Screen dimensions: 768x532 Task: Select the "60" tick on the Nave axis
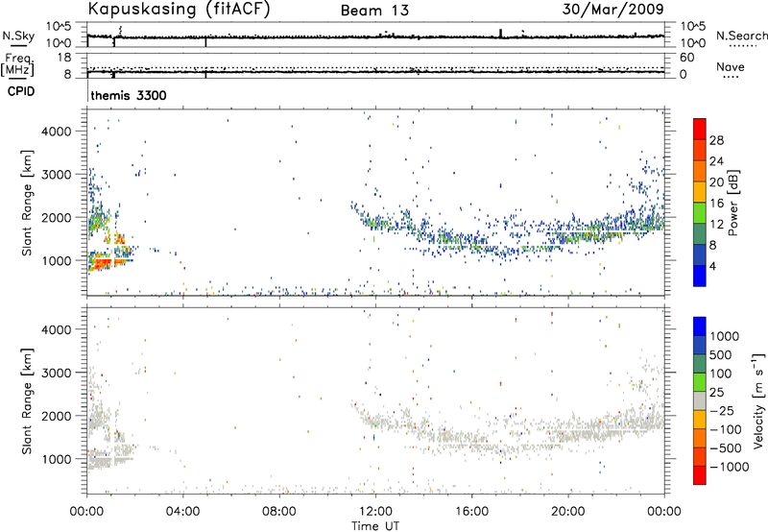point(686,58)
